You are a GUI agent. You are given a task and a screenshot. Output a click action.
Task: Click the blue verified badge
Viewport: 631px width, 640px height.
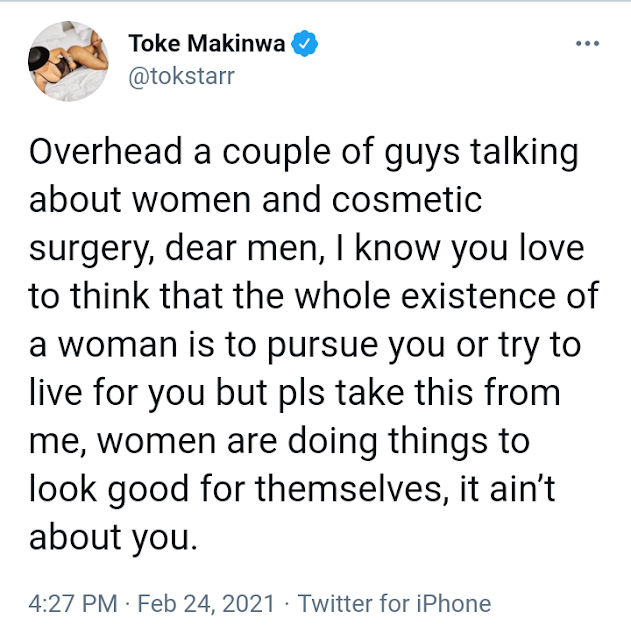[x=304, y=43]
